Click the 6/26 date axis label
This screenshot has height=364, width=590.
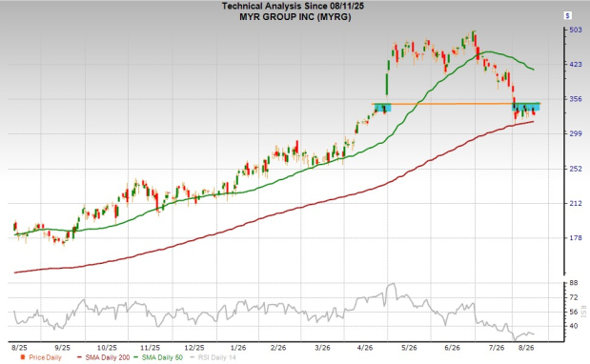[x=453, y=348]
